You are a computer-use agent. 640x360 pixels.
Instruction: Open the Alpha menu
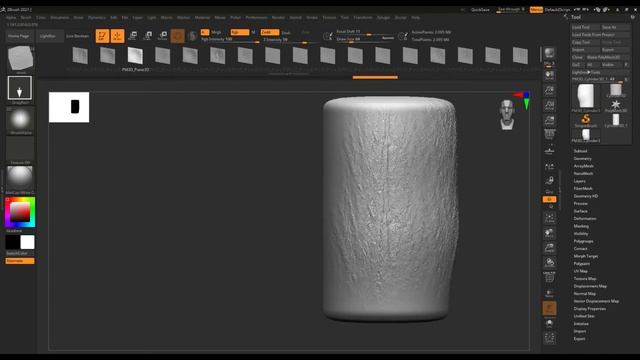[x=11, y=18]
